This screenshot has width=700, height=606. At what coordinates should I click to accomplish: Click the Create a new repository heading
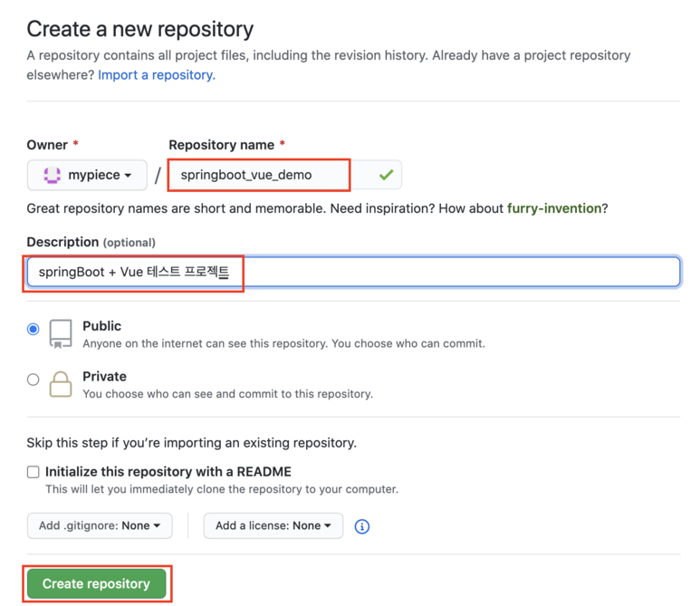(140, 30)
